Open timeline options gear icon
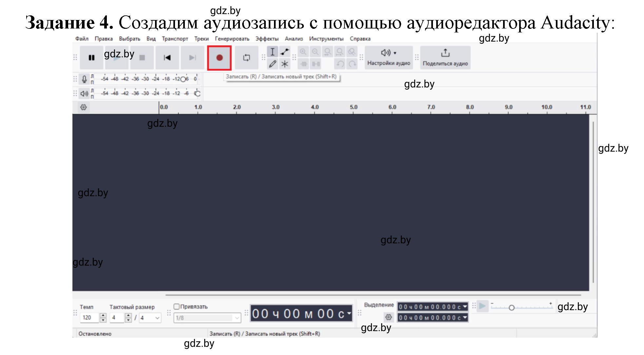Image resolution: width=644 pixels, height=355 pixels. 84,107
